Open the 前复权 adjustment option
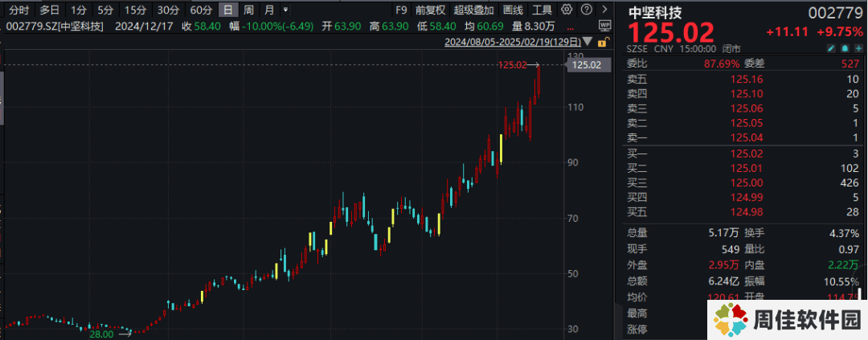Viewport: 868px width, 340px height. tap(430, 10)
